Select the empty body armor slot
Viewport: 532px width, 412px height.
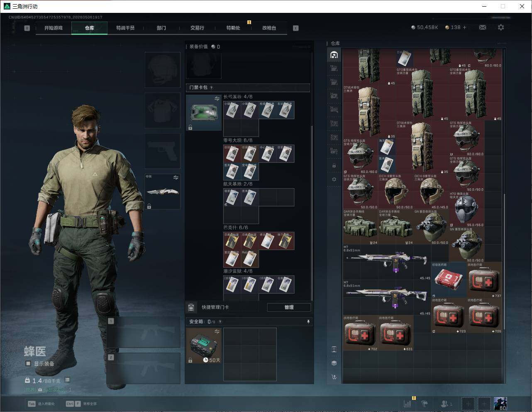click(x=163, y=110)
